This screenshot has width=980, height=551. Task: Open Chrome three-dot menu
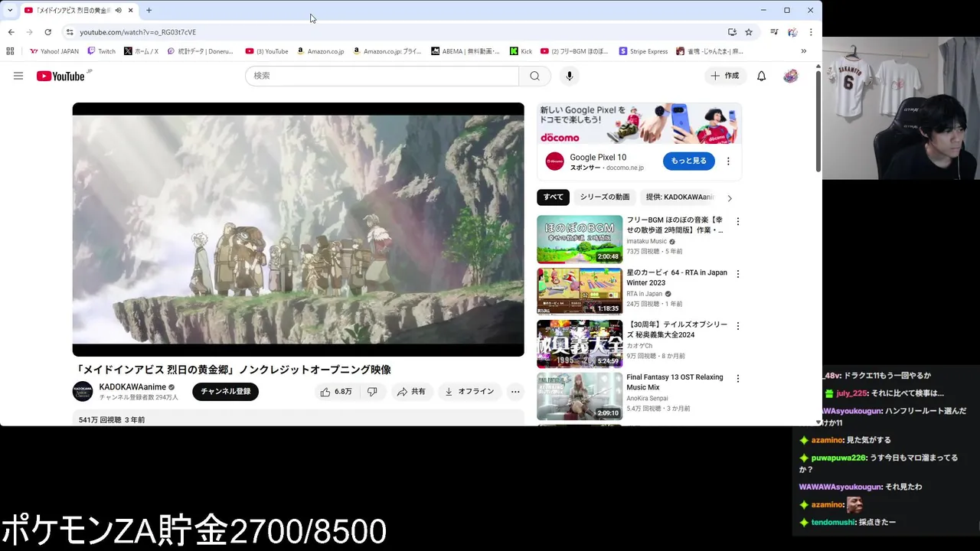pos(811,32)
